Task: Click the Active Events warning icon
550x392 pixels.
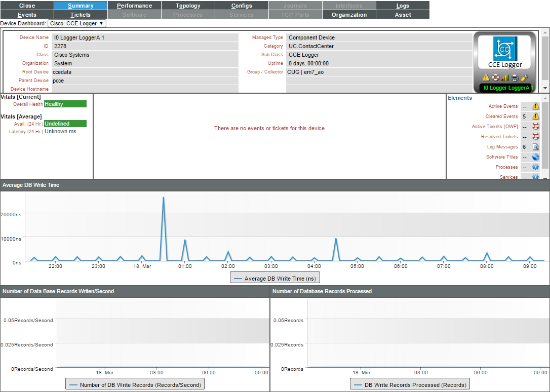Action: click(x=536, y=106)
